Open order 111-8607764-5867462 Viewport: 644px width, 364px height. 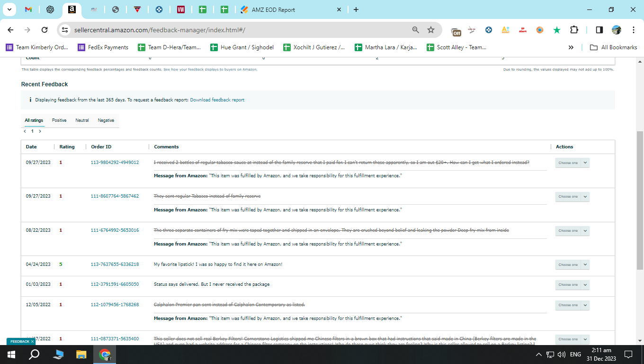[x=115, y=196]
